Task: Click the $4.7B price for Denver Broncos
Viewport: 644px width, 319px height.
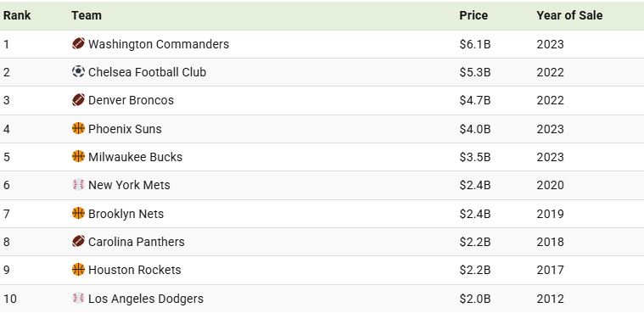Action: [475, 100]
